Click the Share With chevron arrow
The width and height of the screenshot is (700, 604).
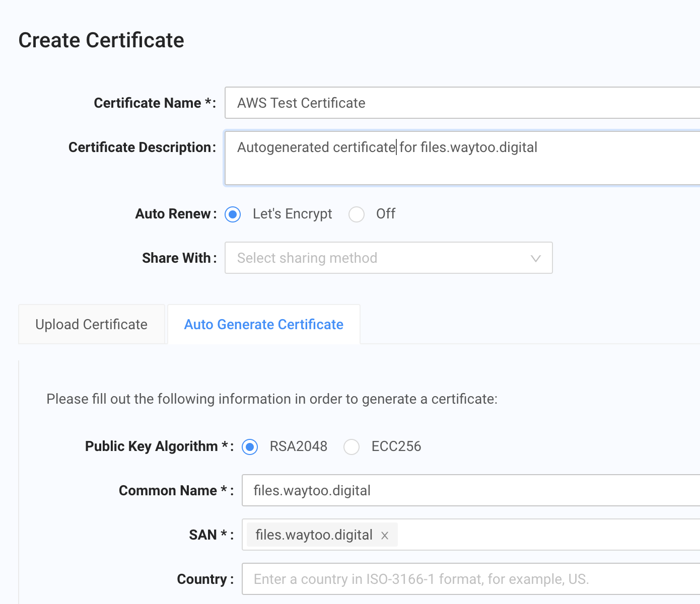tap(535, 258)
